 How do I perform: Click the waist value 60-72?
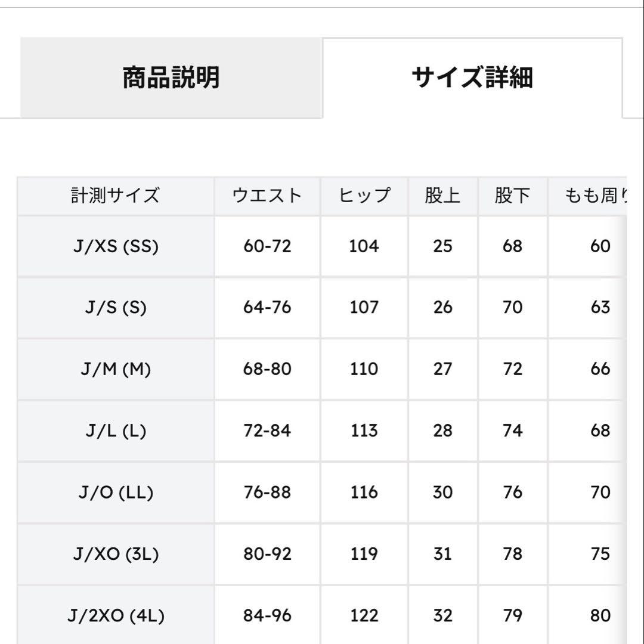[267, 245]
